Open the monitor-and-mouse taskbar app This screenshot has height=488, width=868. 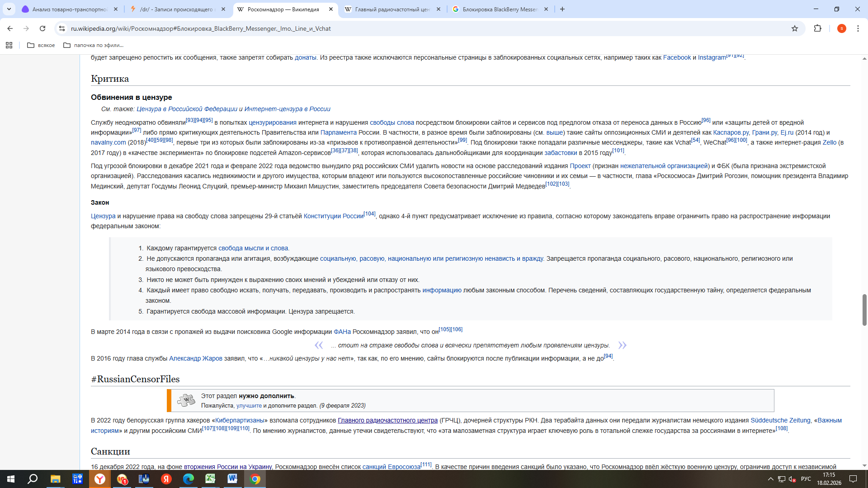[144, 479]
